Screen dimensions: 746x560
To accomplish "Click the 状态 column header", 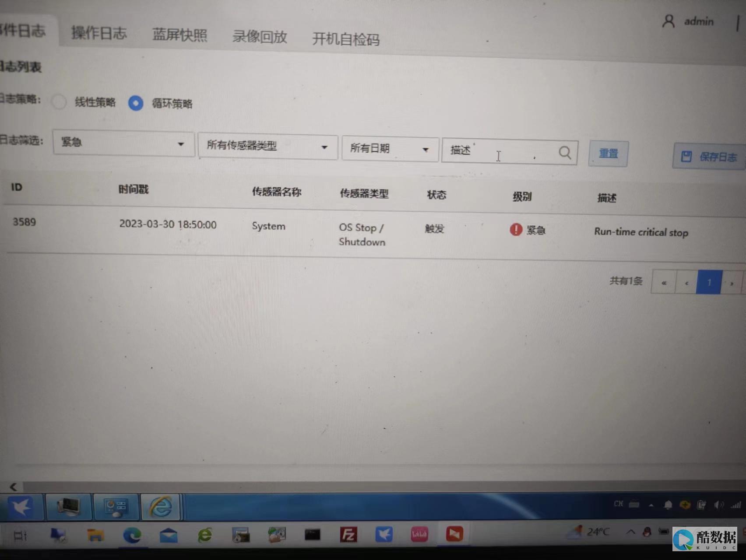I will [436, 195].
